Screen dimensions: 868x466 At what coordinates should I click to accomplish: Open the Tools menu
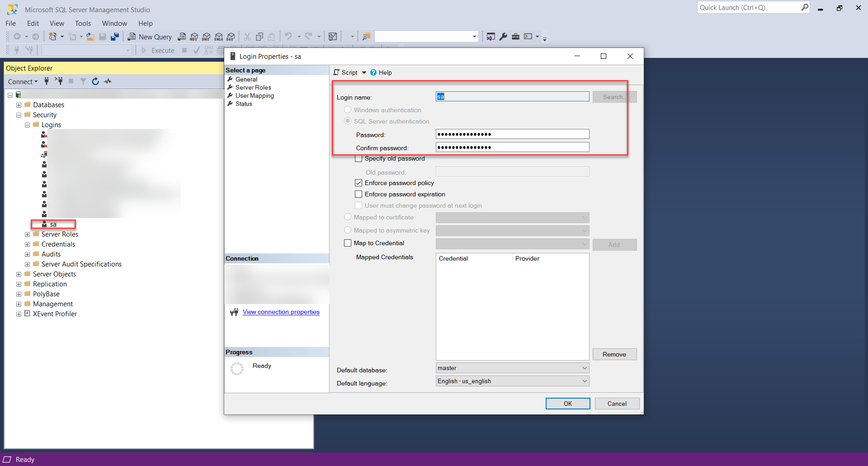[83, 24]
